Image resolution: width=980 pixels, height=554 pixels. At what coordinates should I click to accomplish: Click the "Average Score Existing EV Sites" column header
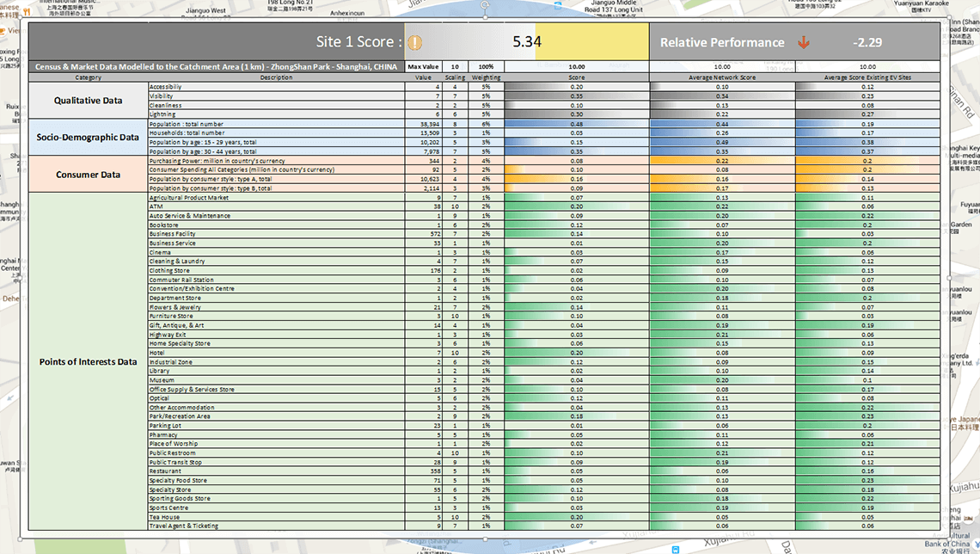867,77
